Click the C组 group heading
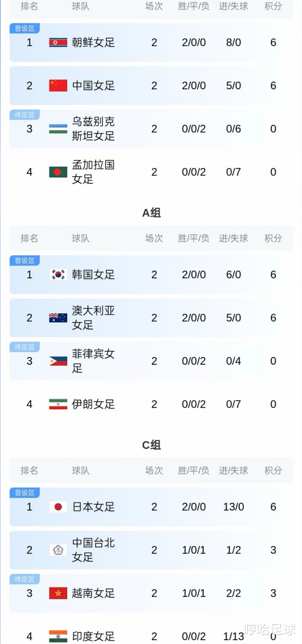This screenshot has width=302, height=644. tap(151, 445)
